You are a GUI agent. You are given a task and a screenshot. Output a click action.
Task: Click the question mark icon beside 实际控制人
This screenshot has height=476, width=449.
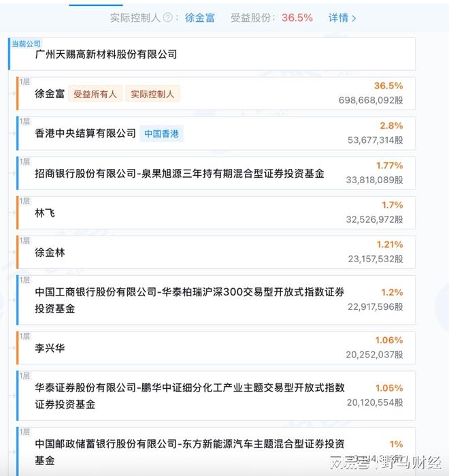click(167, 18)
